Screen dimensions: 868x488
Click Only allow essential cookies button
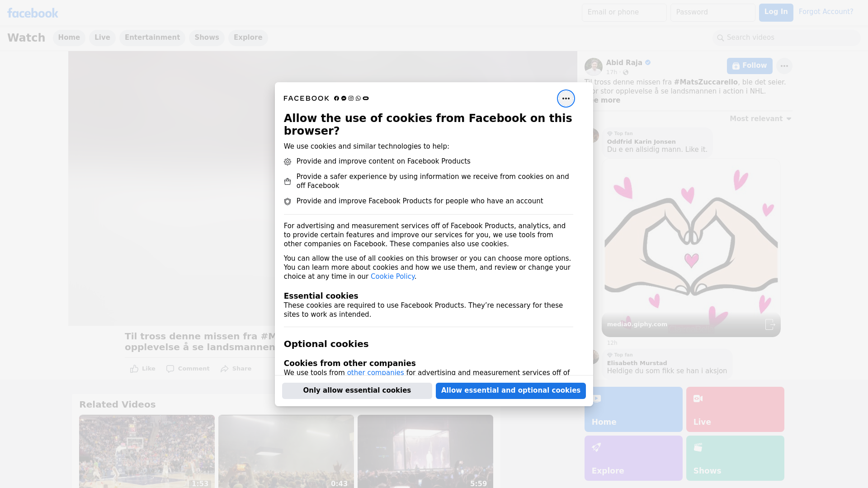coord(357,390)
